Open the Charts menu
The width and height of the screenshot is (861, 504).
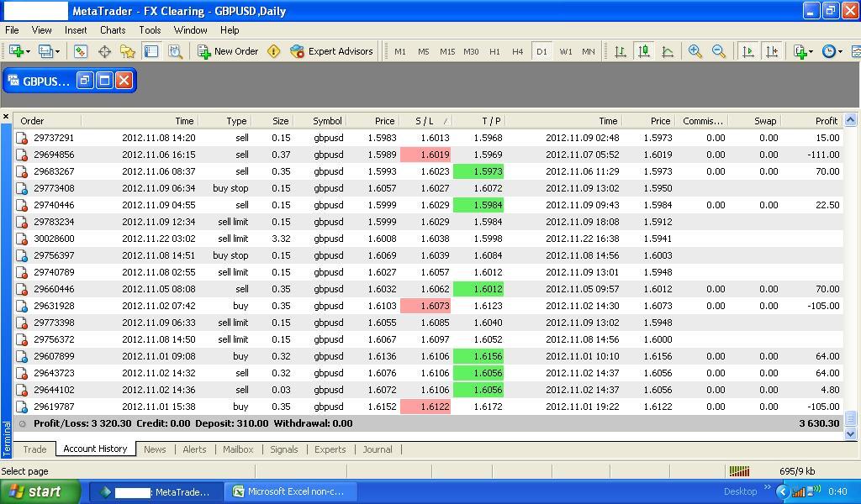point(112,29)
